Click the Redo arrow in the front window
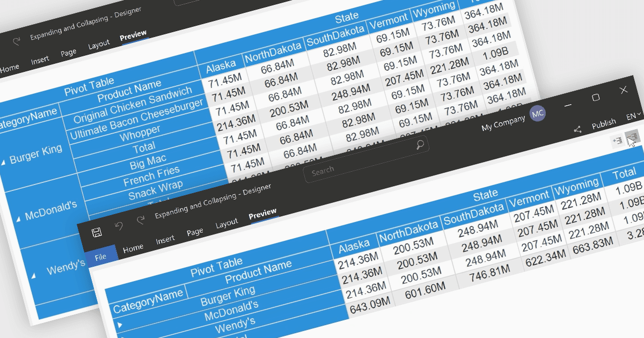644x338 pixels. point(141,221)
